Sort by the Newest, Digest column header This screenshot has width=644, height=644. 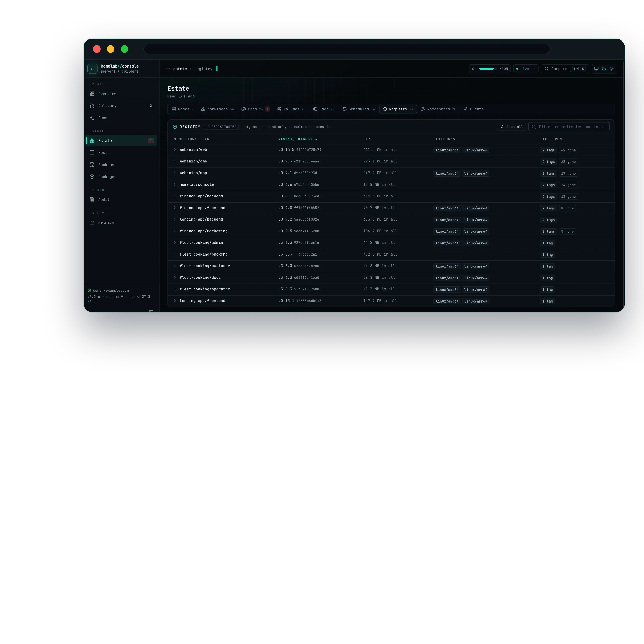tap(298, 139)
